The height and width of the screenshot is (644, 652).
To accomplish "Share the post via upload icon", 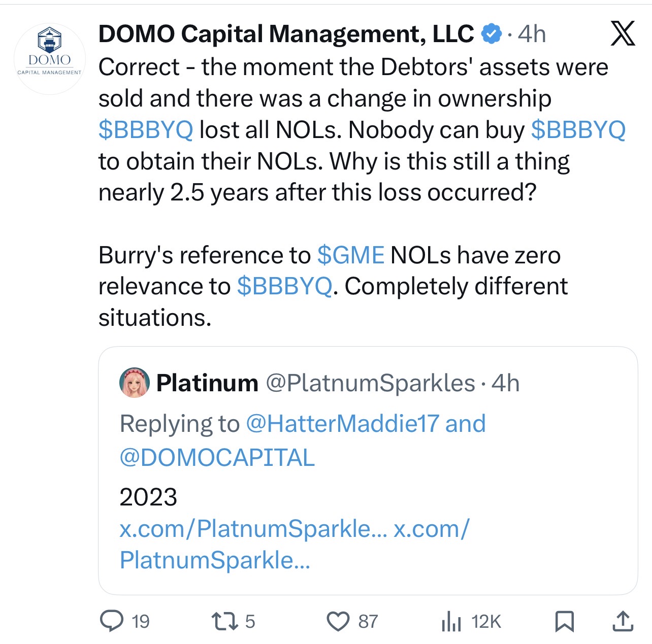I will pyautogui.click(x=623, y=621).
